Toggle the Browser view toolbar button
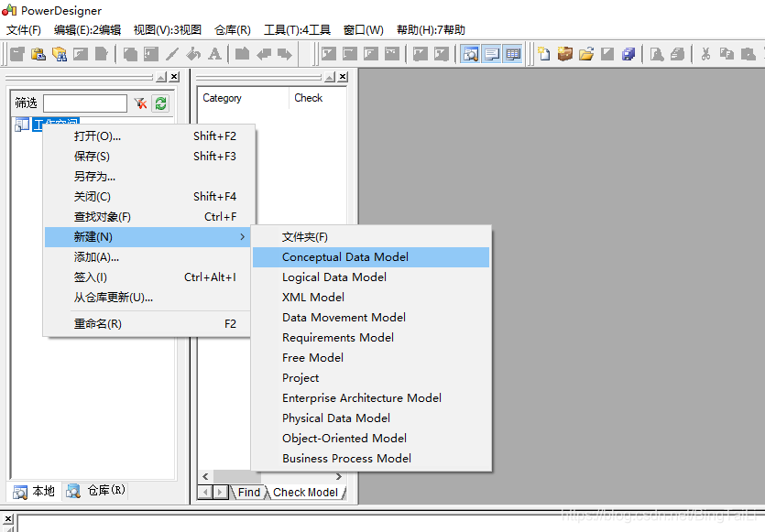765x532 pixels. [471, 54]
